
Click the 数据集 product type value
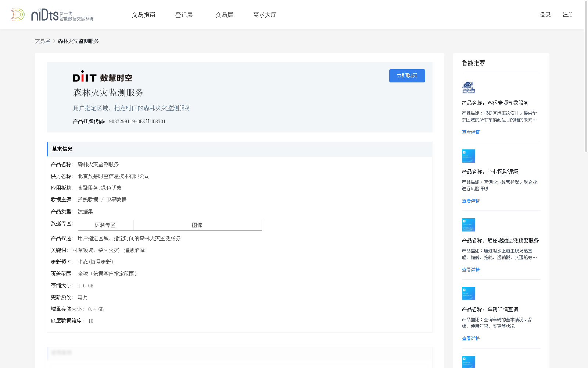(85, 212)
